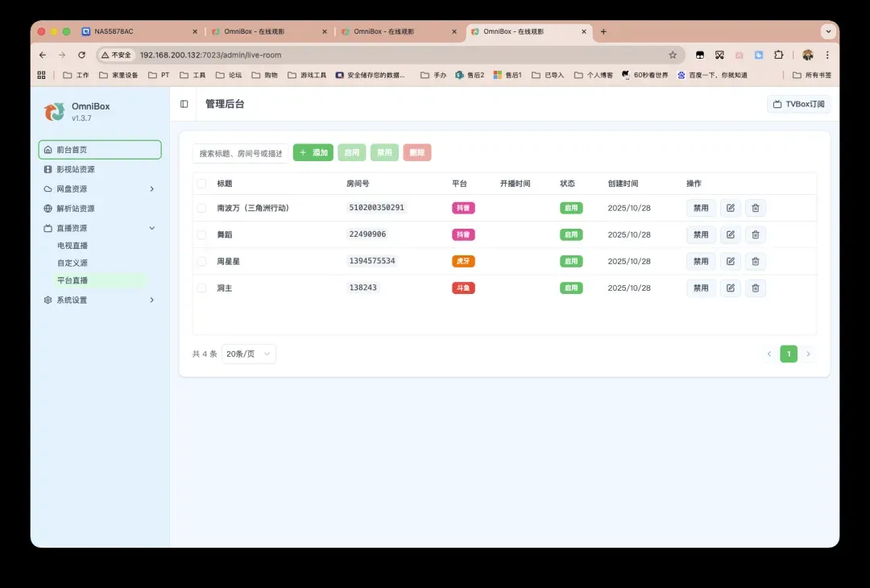This screenshot has width=870, height=588.
Task: Open the Chrome extensions puzzle icon
Action: pos(778,55)
